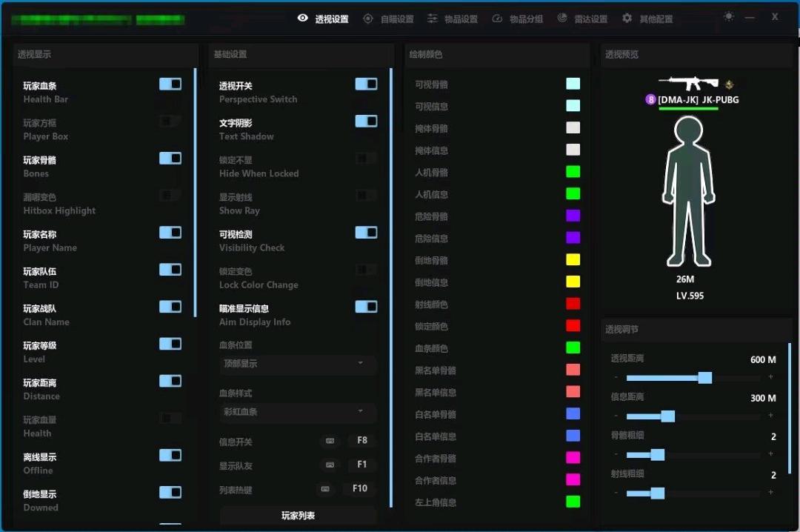This screenshot has width=800, height=532.
Task: Enable the Hide When Locked toggle
Action: (367, 159)
